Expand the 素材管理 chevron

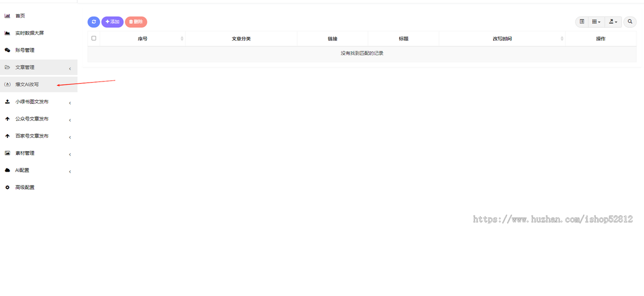click(70, 154)
